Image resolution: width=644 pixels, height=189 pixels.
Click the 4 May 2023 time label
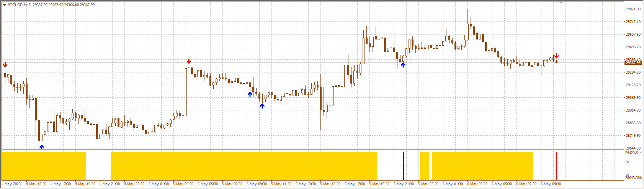(x=11, y=184)
